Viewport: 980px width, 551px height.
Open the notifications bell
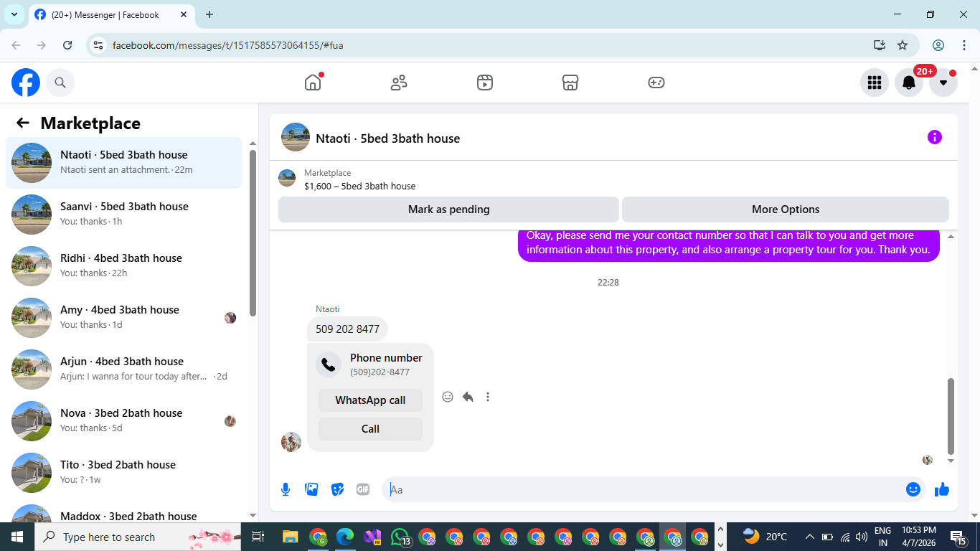click(909, 83)
